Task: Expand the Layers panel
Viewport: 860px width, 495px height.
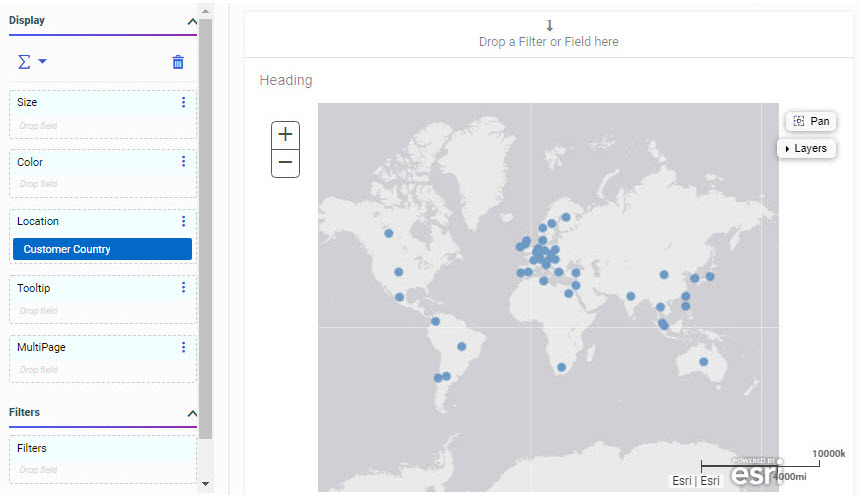Action: [x=806, y=149]
